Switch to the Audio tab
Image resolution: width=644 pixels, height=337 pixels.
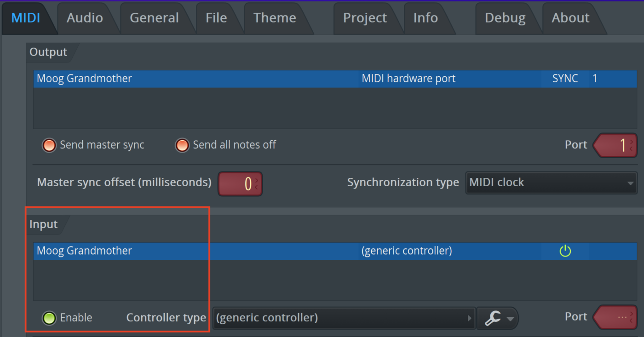85,18
